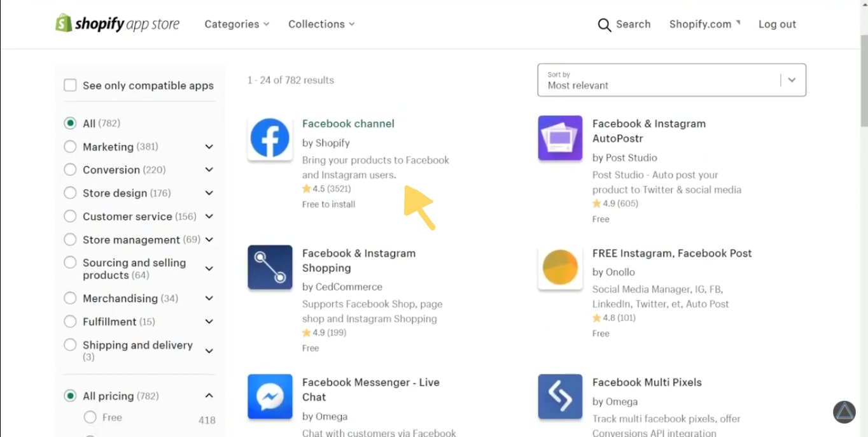Screen dimensions: 868x437
Task: Click the Shopify app store logo
Action: 117,24
